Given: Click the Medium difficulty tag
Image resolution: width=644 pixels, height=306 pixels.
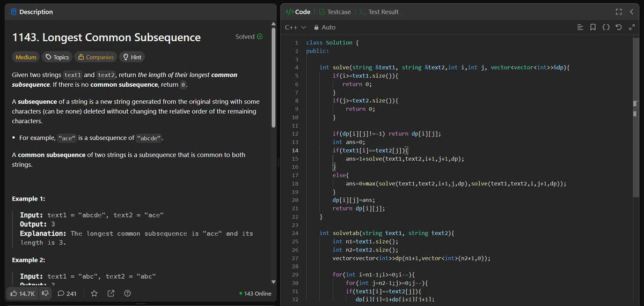Looking at the screenshot, I should pyautogui.click(x=26, y=57).
